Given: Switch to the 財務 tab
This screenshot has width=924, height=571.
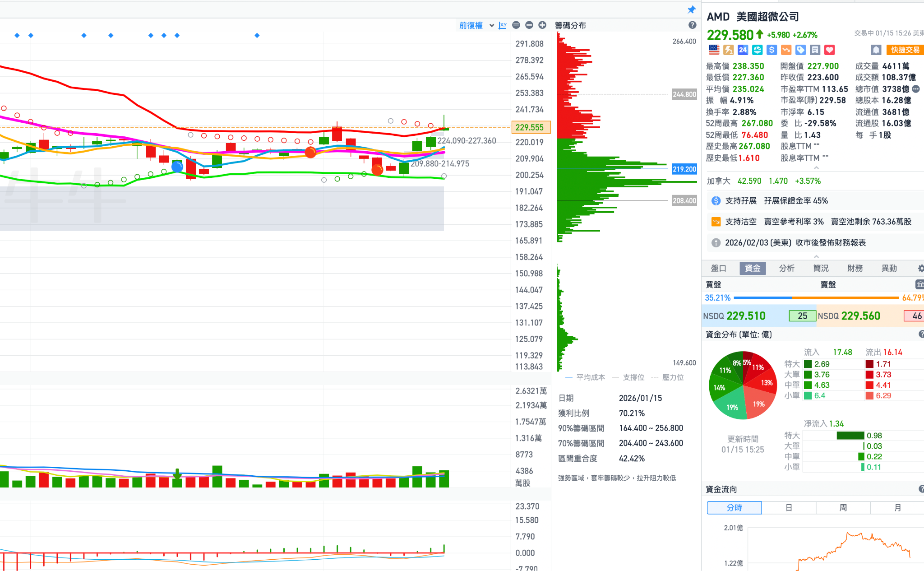Looking at the screenshot, I should coord(855,268).
